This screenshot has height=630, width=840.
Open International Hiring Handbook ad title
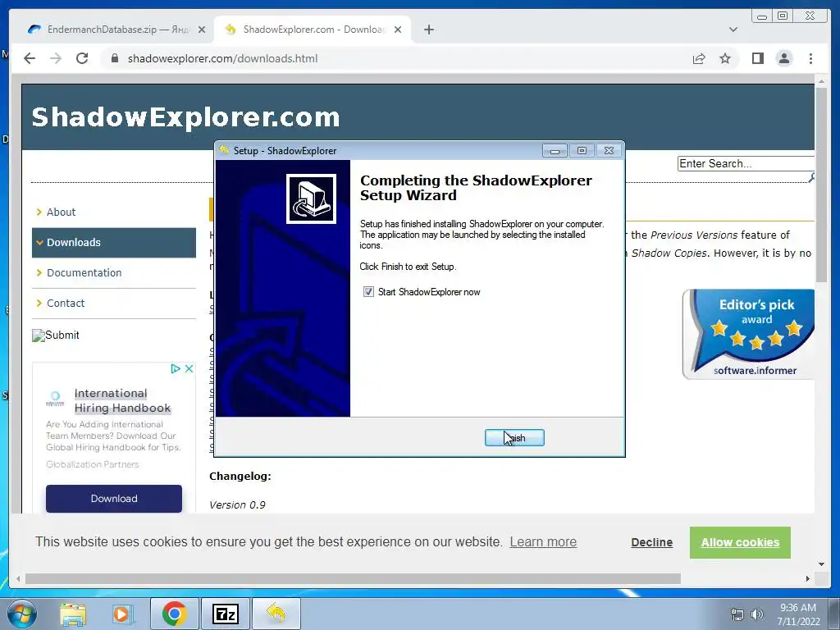(122, 400)
